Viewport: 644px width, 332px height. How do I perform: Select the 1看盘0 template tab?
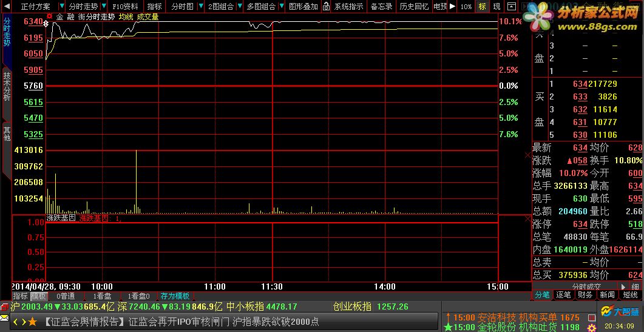click(138, 296)
